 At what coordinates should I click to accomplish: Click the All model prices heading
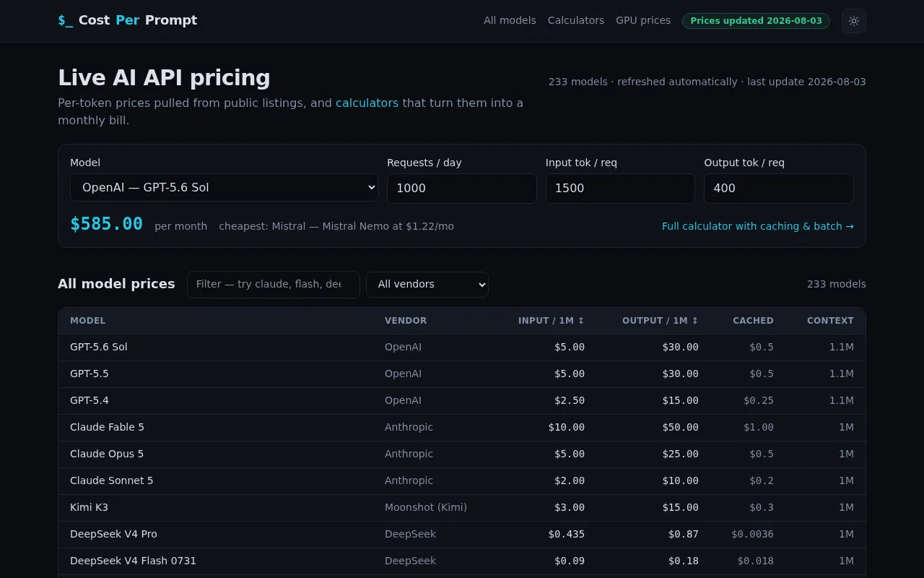(x=116, y=284)
